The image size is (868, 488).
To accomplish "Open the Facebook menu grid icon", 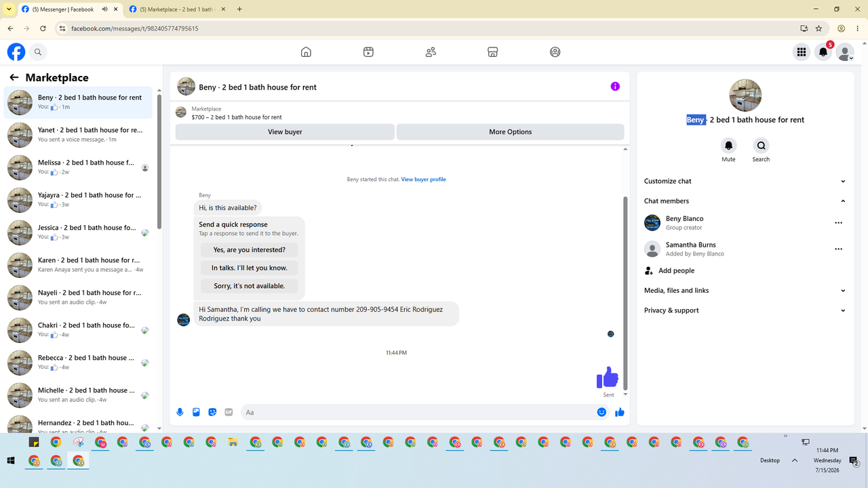I will tap(802, 52).
